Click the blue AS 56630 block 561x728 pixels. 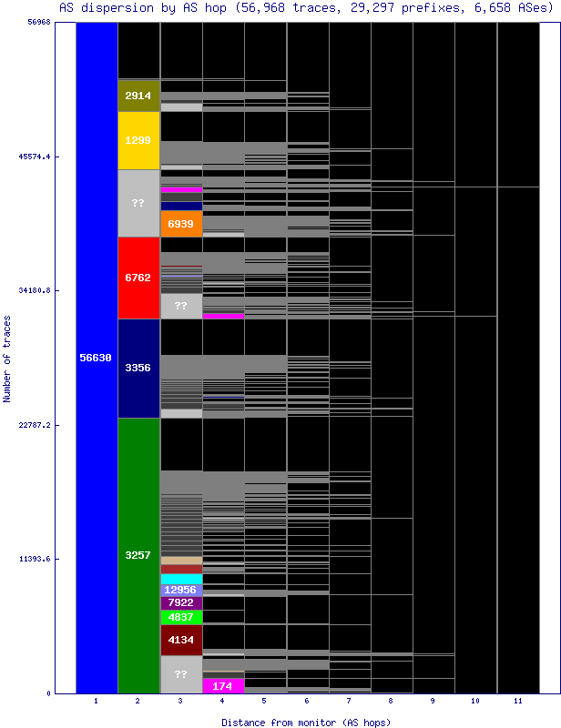coord(96,358)
